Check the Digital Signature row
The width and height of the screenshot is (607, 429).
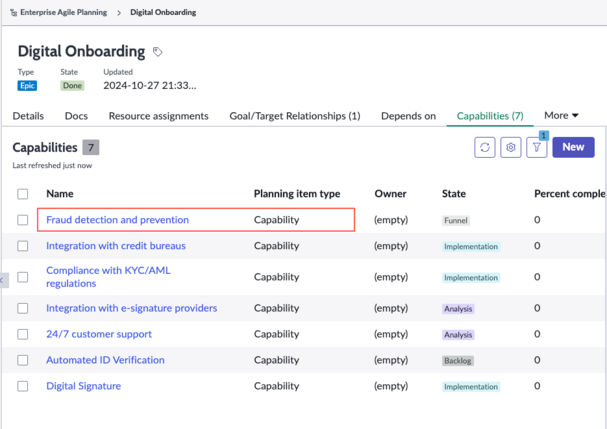tap(23, 386)
